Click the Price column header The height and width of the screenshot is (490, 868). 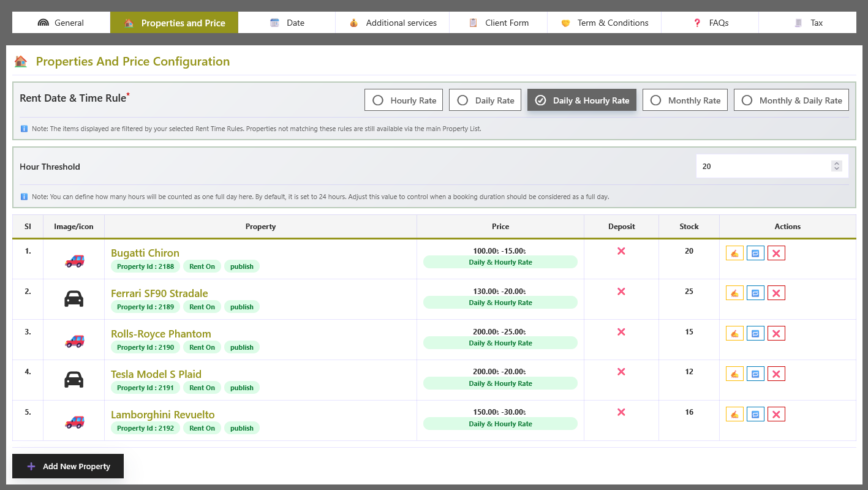click(x=500, y=227)
